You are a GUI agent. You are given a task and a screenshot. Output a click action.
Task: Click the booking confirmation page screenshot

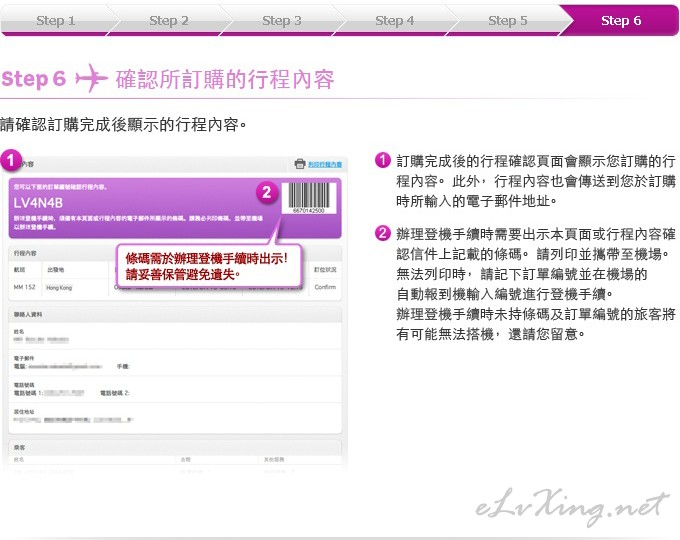[175, 313]
